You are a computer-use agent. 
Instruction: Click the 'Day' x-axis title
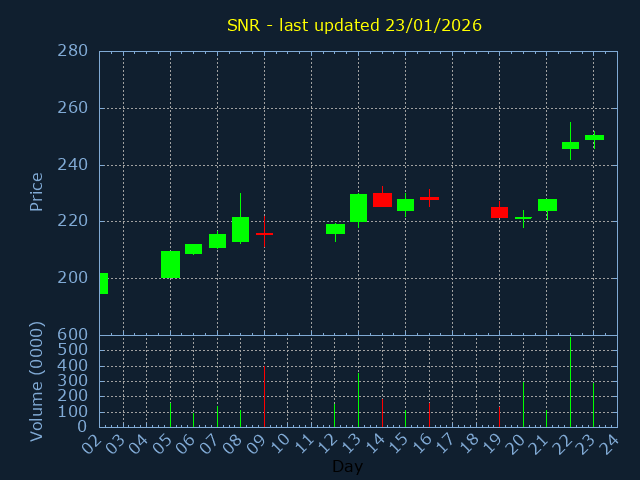(347, 466)
